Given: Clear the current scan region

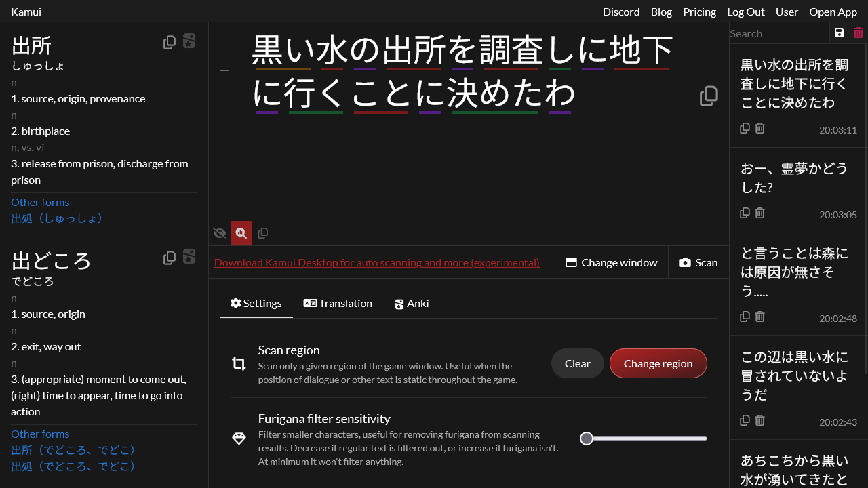Looking at the screenshot, I should [577, 363].
